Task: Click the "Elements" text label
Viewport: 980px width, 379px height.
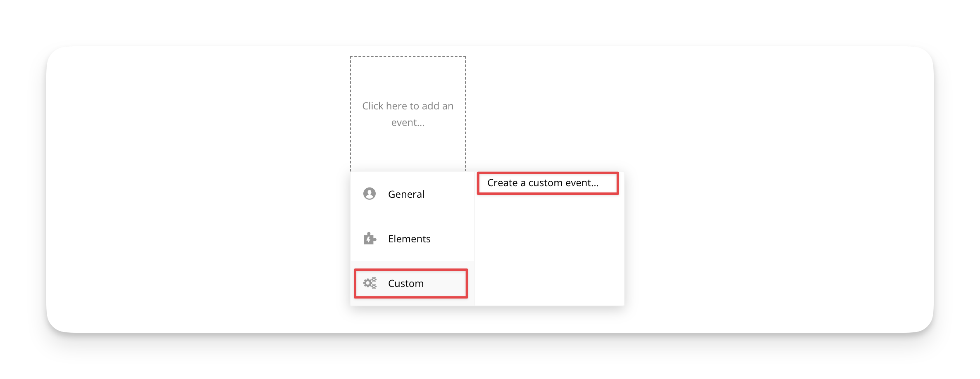Action: click(x=409, y=239)
